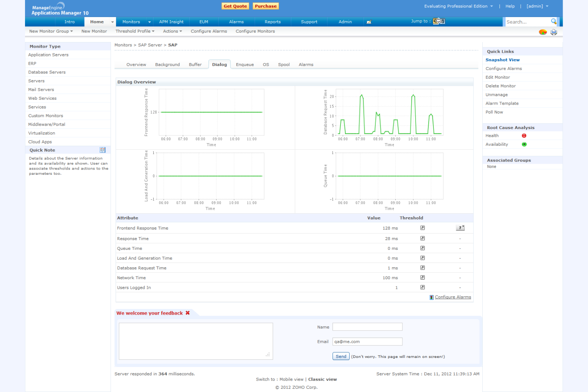The width and height of the screenshot is (588, 392).
Task: Open the Jump to quick-access icon
Action: (x=438, y=21)
